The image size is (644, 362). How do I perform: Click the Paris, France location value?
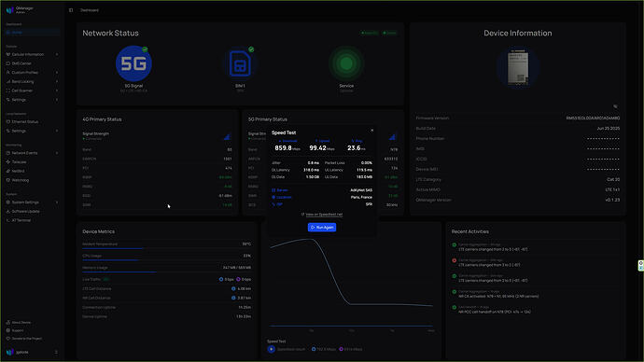click(361, 197)
